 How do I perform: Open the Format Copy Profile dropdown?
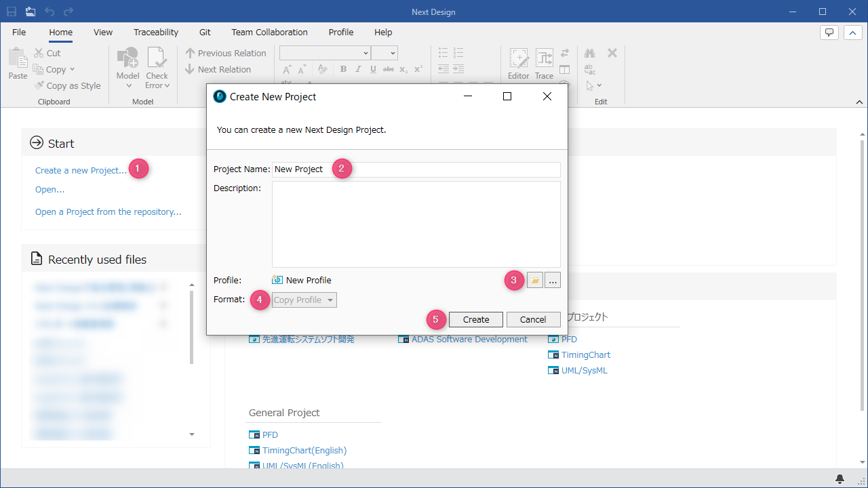click(304, 300)
